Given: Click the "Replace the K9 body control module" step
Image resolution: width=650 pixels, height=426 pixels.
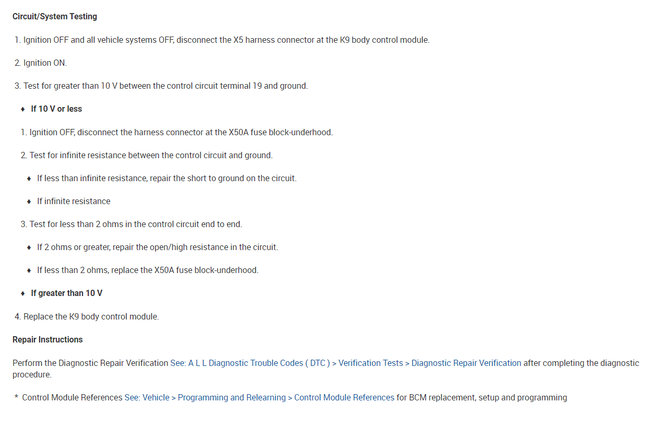Looking at the screenshot, I should click(x=90, y=316).
